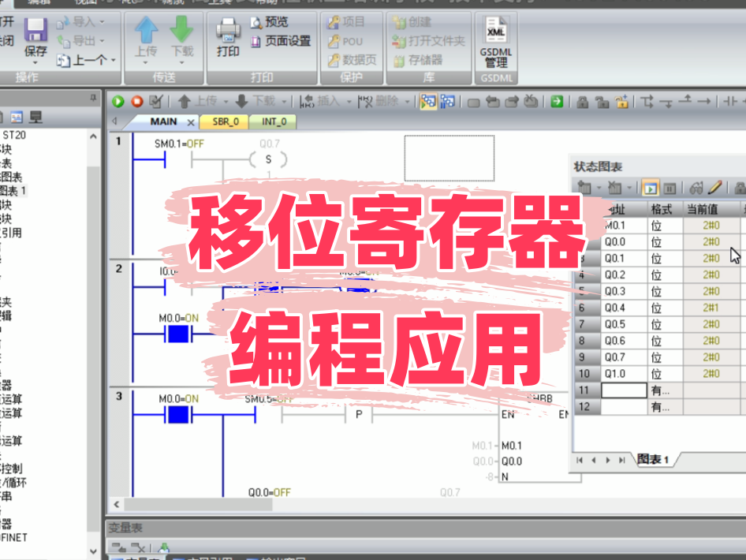746x560 pixels.
Task: Open the Previous (上一个) dropdown
Action: pos(114,61)
